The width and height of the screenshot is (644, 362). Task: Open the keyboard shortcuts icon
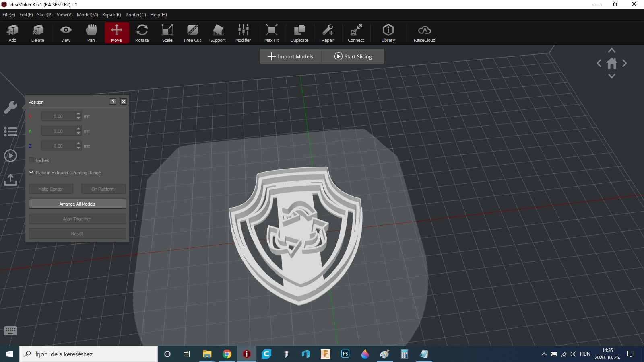pos(10,331)
